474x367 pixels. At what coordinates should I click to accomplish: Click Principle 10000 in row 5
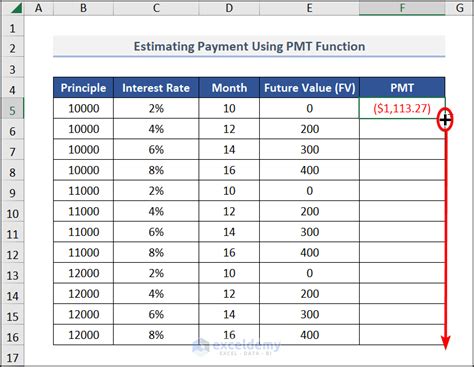pyautogui.click(x=83, y=108)
